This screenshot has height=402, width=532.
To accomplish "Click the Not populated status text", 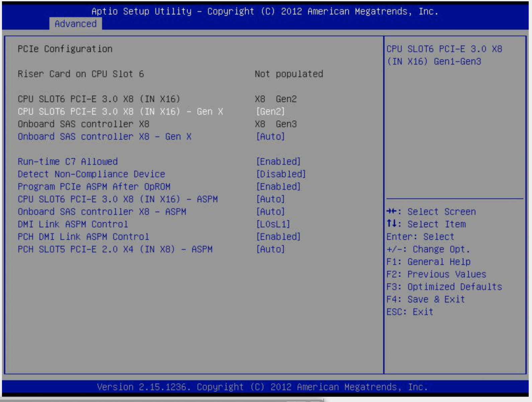I will click(x=289, y=74).
